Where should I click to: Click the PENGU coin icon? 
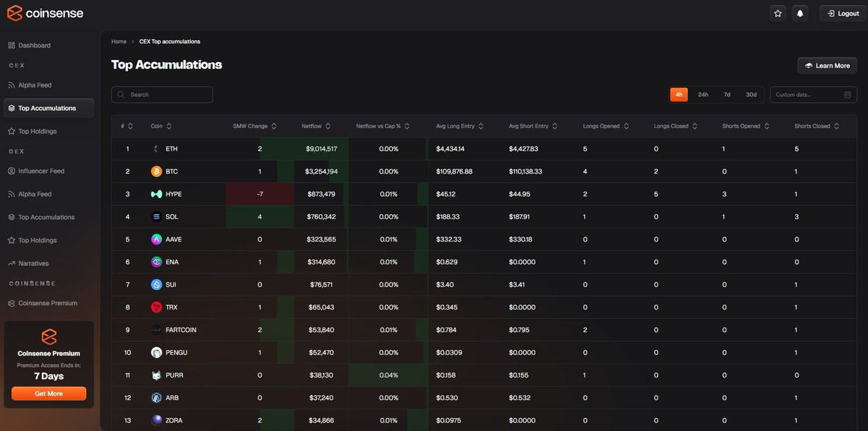click(x=156, y=353)
